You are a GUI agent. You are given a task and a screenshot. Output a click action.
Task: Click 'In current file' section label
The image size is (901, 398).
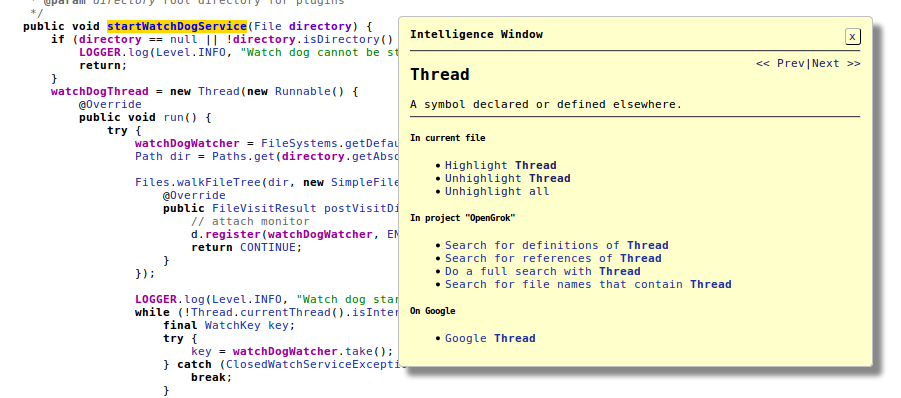[448, 138]
